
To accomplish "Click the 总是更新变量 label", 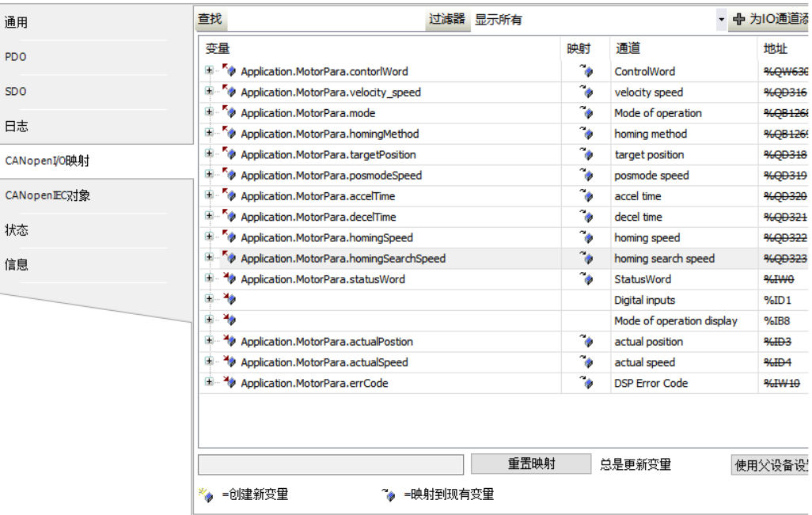I will click(x=636, y=465).
